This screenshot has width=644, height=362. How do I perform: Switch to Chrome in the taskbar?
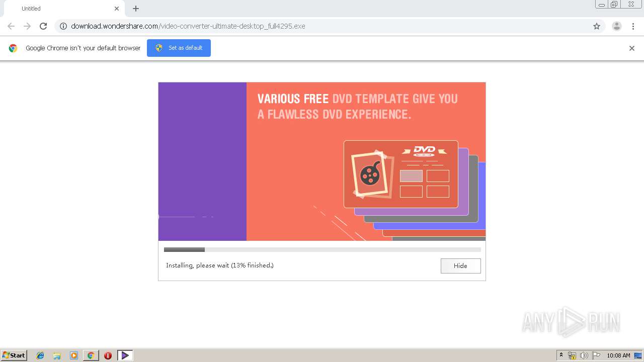tap(91, 355)
